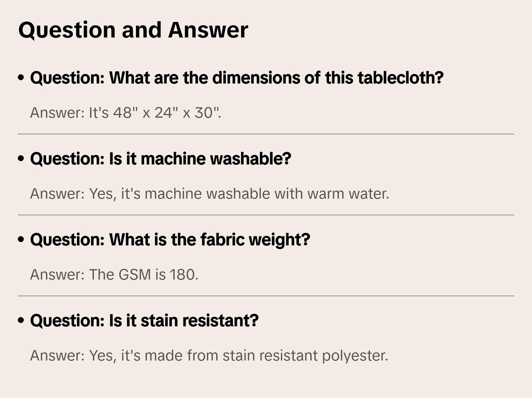Click the "Is it machine washable?" question

click(160, 159)
